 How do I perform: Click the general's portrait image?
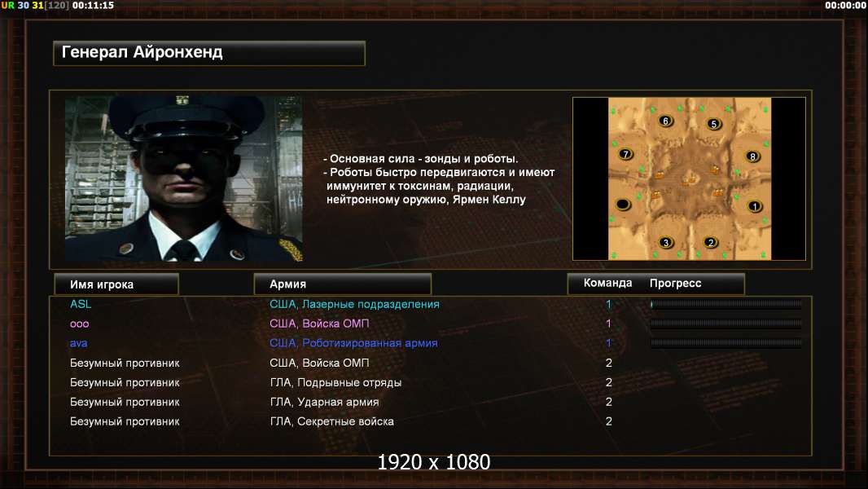[x=184, y=178]
